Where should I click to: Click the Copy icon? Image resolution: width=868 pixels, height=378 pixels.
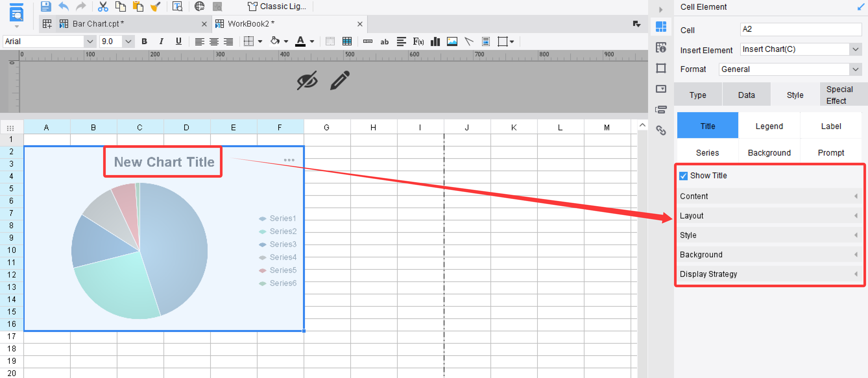(120, 6)
